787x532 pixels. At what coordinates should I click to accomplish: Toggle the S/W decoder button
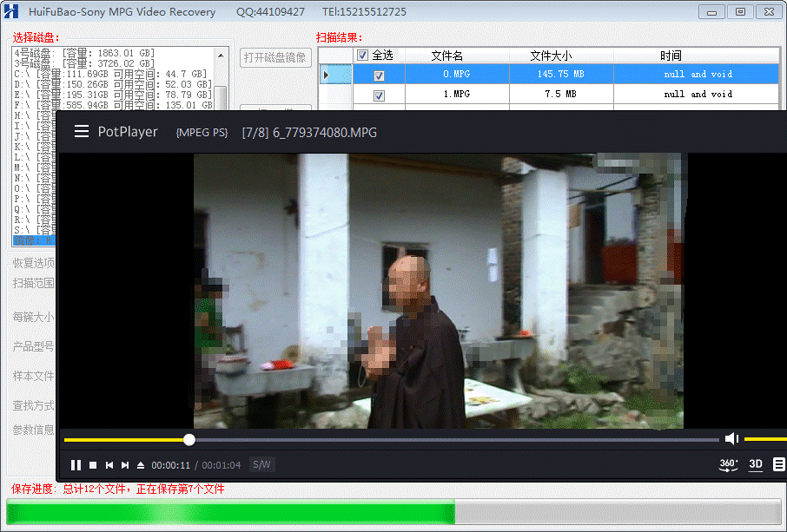261,465
